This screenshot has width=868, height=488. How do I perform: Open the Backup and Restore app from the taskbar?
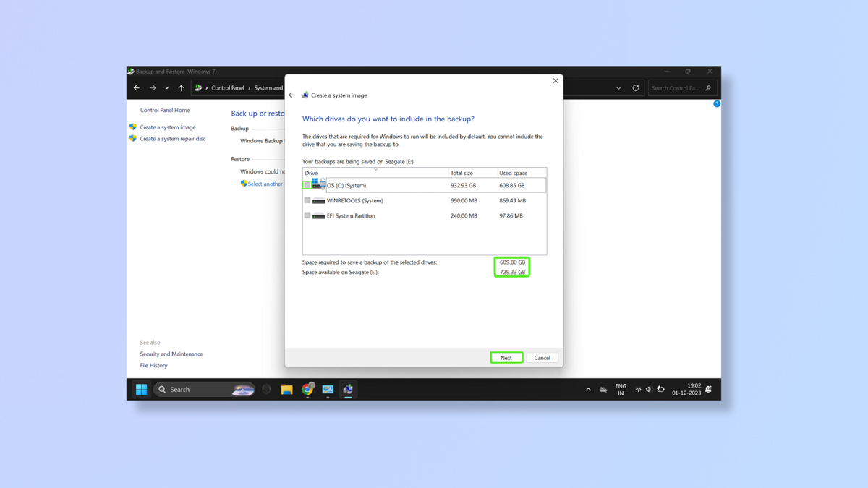[x=348, y=389]
